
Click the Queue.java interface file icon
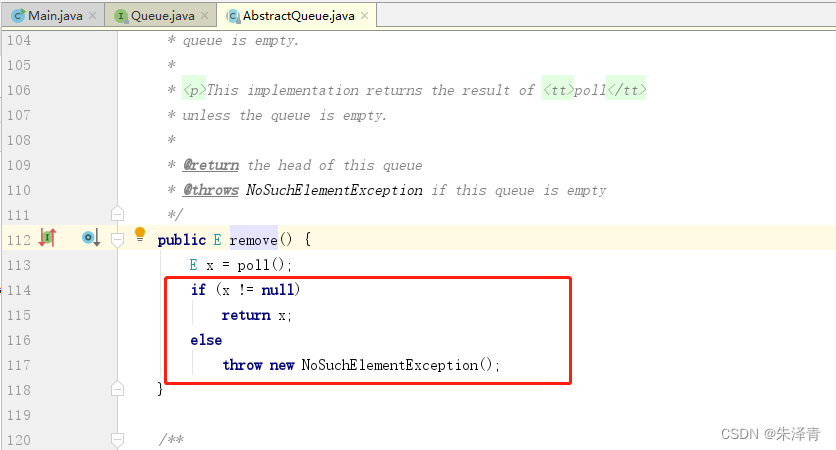121,16
